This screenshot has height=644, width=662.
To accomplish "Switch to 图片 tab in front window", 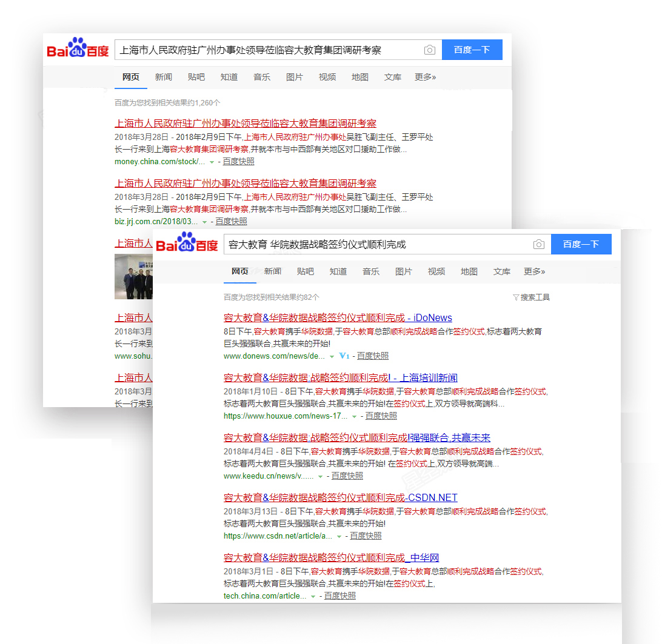I will (x=404, y=271).
